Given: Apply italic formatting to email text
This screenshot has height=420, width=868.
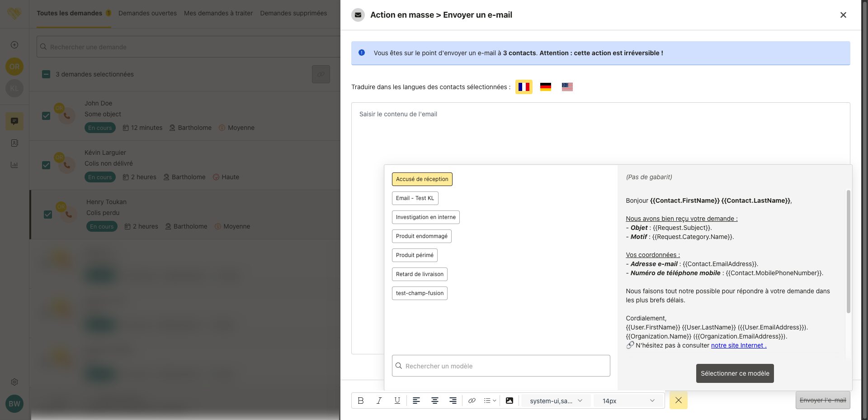Looking at the screenshot, I should 379,401.
